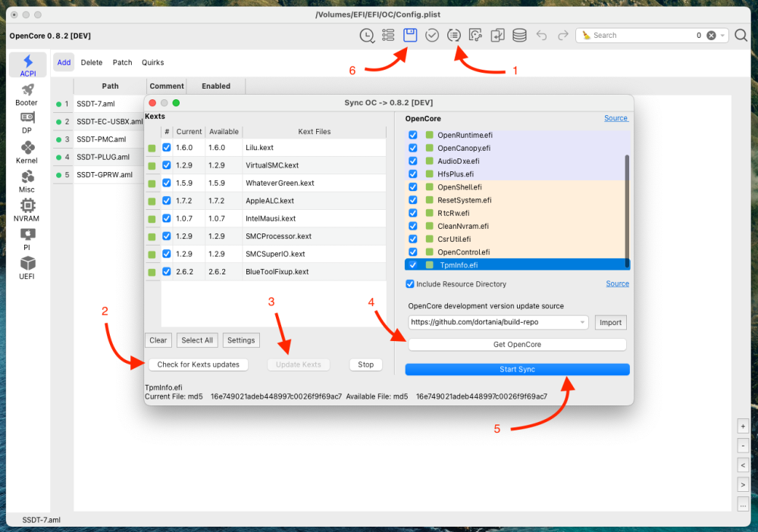Open the PI section in the sidebar
758x532 pixels.
(x=27, y=239)
